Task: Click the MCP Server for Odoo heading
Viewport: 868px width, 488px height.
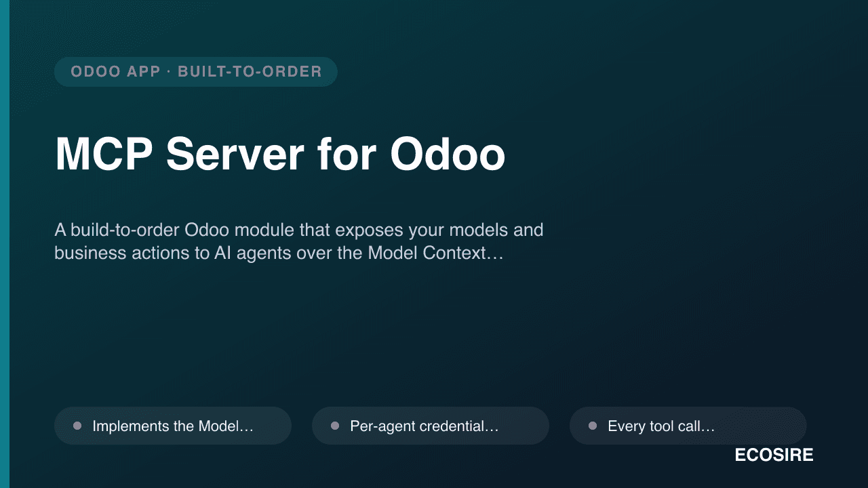Action: (280, 155)
